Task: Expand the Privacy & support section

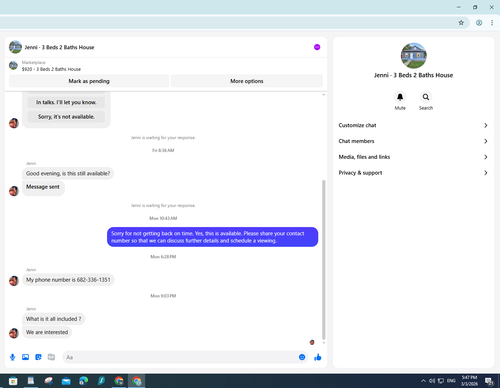Action: (413, 173)
